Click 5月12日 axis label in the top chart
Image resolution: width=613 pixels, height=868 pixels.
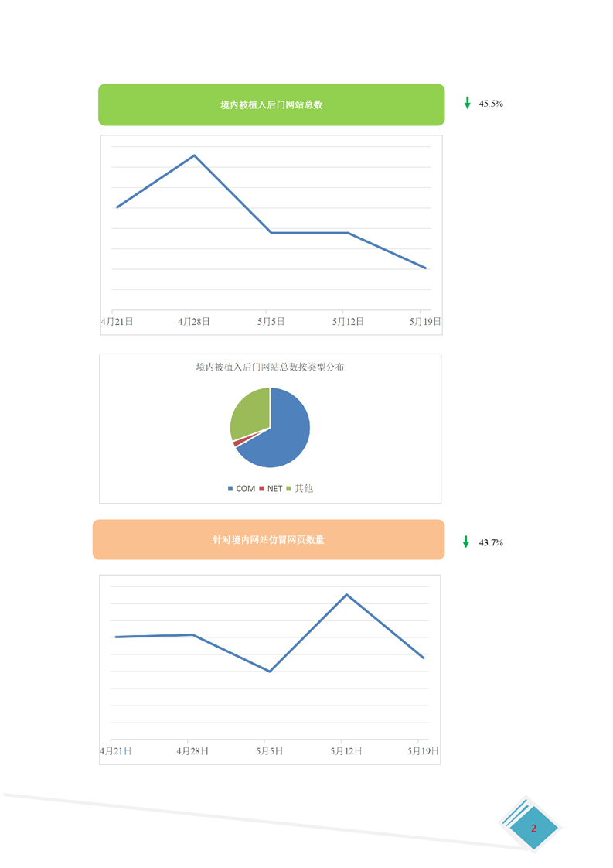tap(348, 322)
